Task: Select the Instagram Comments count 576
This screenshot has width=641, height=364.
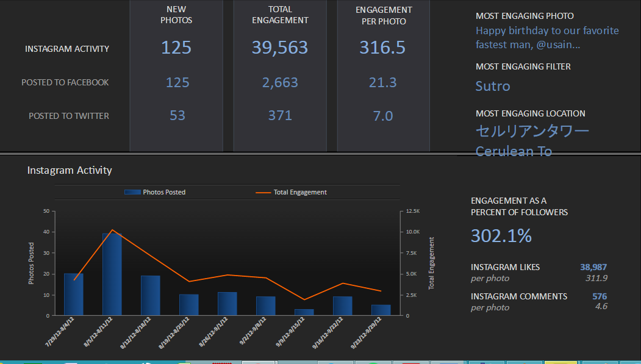Action: click(x=599, y=296)
